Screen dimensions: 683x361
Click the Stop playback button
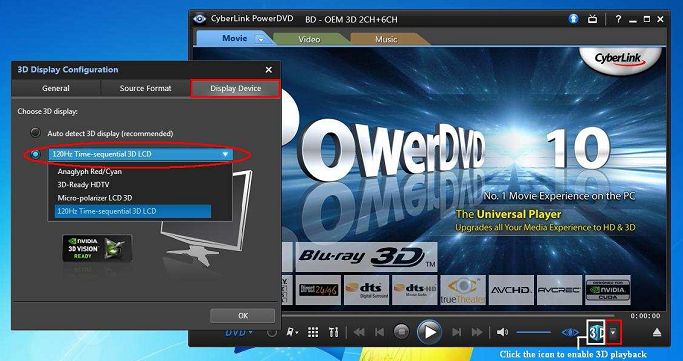[x=401, y=332]
